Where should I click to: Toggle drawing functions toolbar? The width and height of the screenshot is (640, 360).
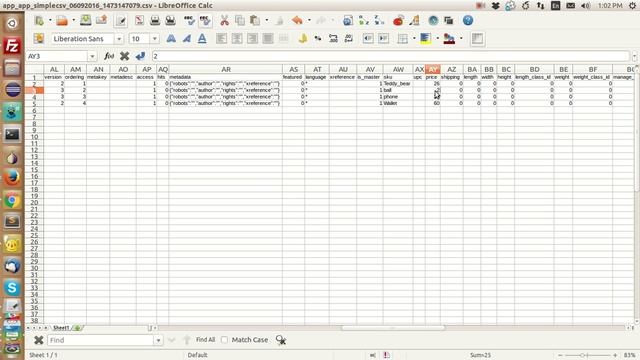pos(414,20)
